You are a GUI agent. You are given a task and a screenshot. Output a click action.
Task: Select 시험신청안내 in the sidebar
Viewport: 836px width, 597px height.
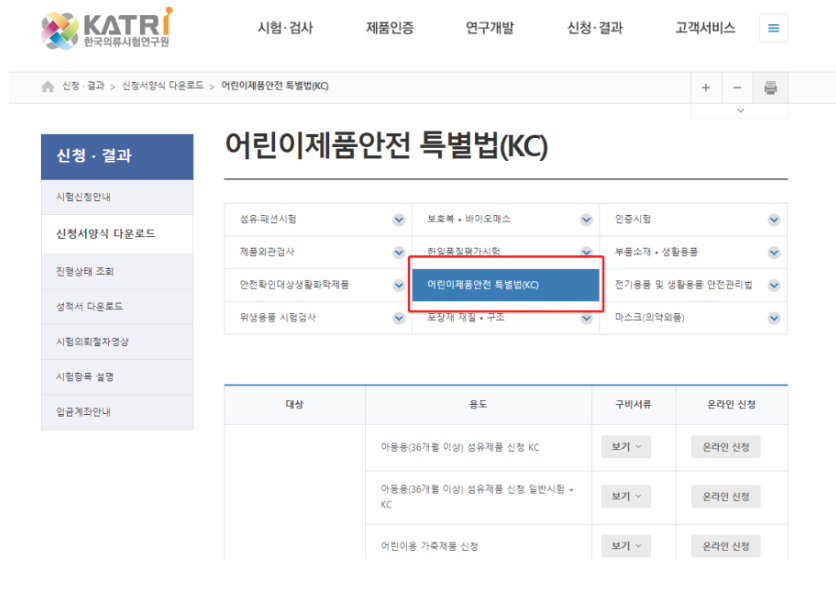click(117, 197)
